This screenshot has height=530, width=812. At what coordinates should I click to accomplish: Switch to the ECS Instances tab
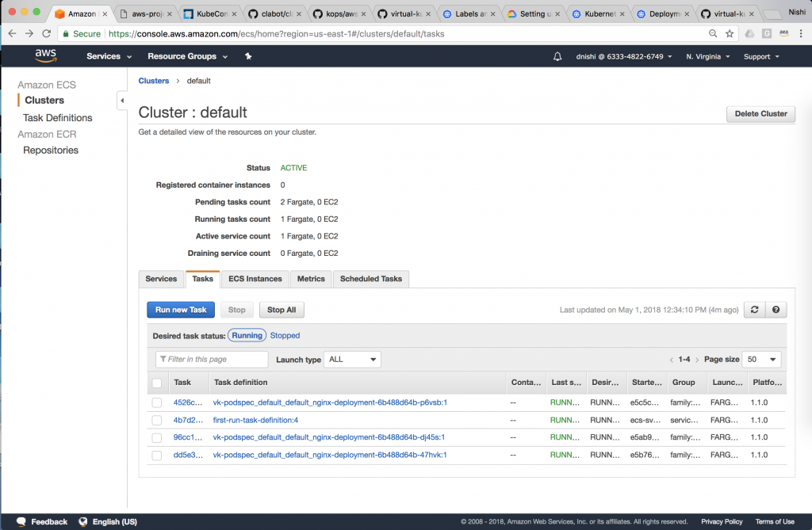[255, 279]
